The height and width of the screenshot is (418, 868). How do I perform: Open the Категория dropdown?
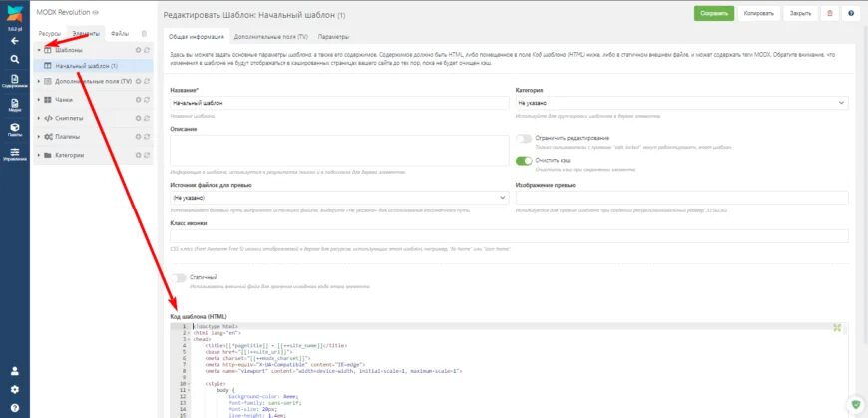[681, 103]
